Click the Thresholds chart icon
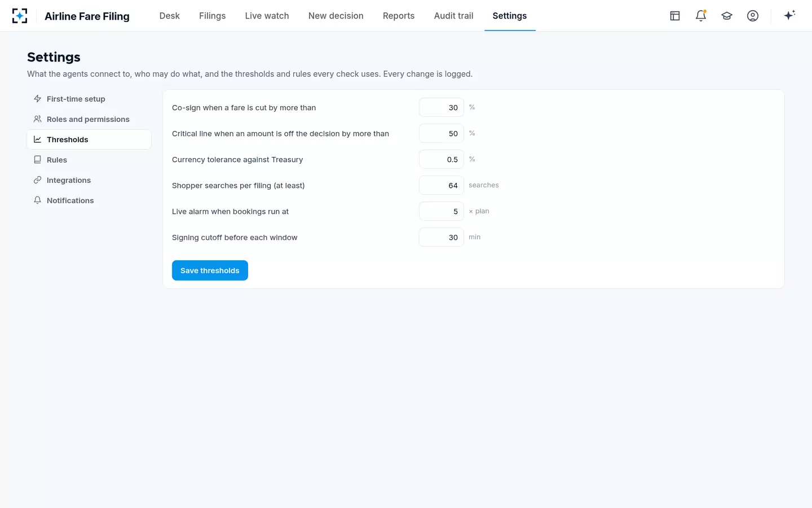Screen dimensions: 812x508 (37, 139)
